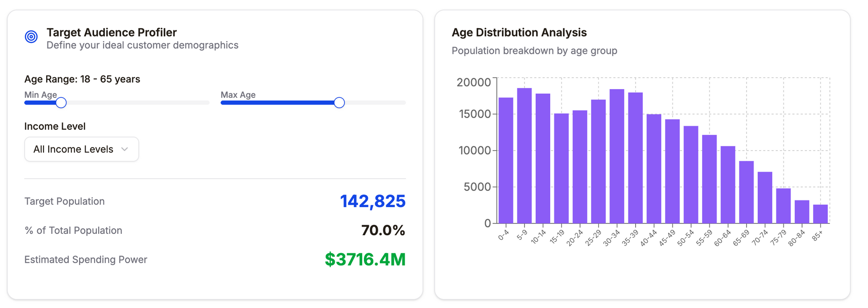Click the Min Age label

coord(41,95)
